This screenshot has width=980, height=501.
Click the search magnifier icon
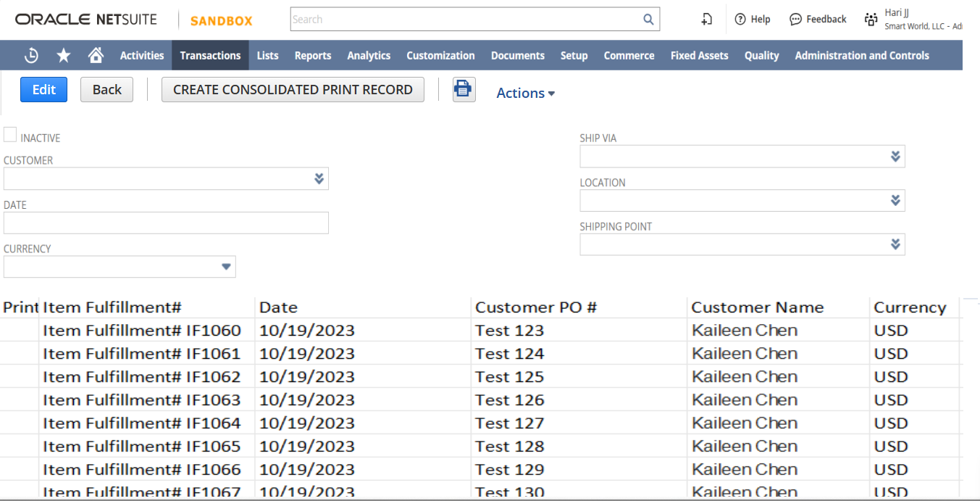[x=648, y=20]
